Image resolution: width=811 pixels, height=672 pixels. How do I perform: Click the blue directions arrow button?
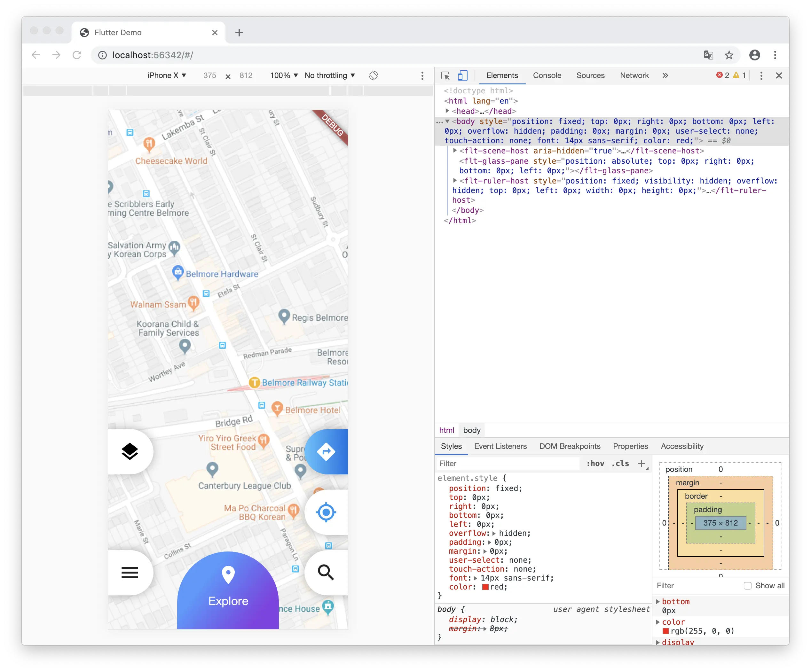[326, 451]
